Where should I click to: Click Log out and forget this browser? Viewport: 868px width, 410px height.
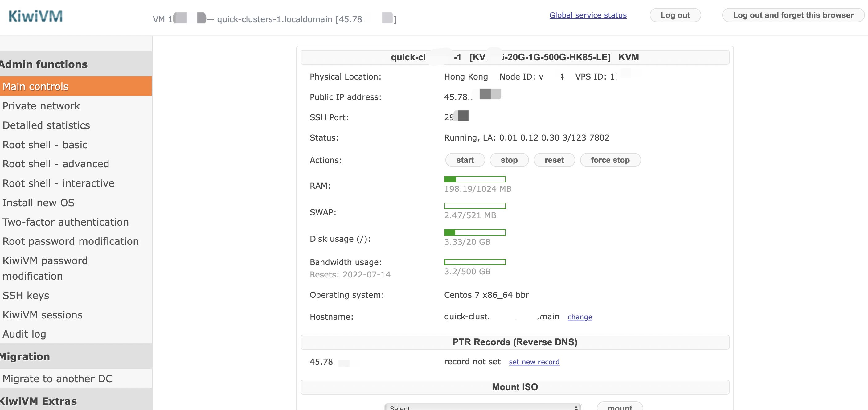(x=793, y=15)
